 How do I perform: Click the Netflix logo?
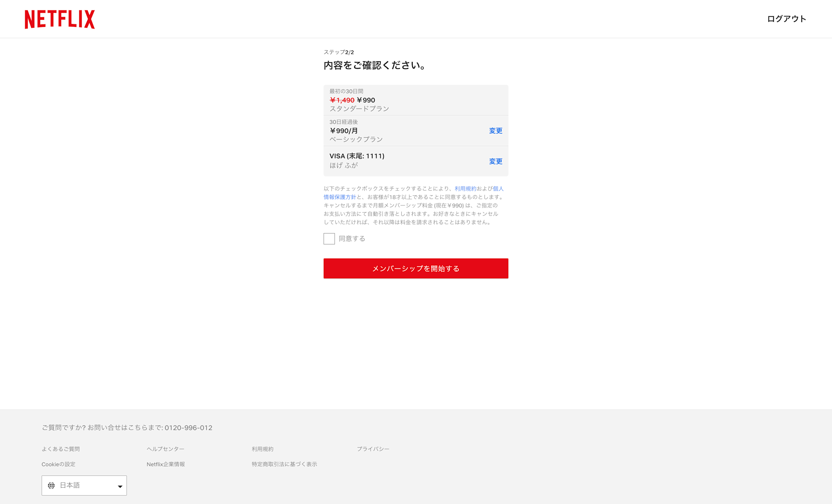(60, 19)
